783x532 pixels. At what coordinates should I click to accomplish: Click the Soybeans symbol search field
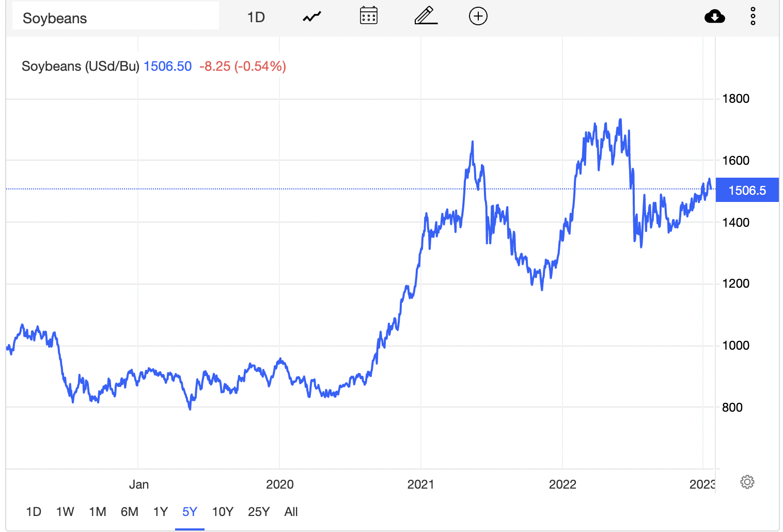coord(116,17)
